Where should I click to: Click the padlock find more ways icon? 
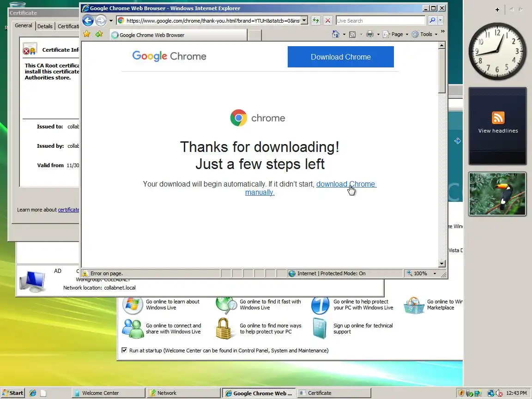(224, 328)
